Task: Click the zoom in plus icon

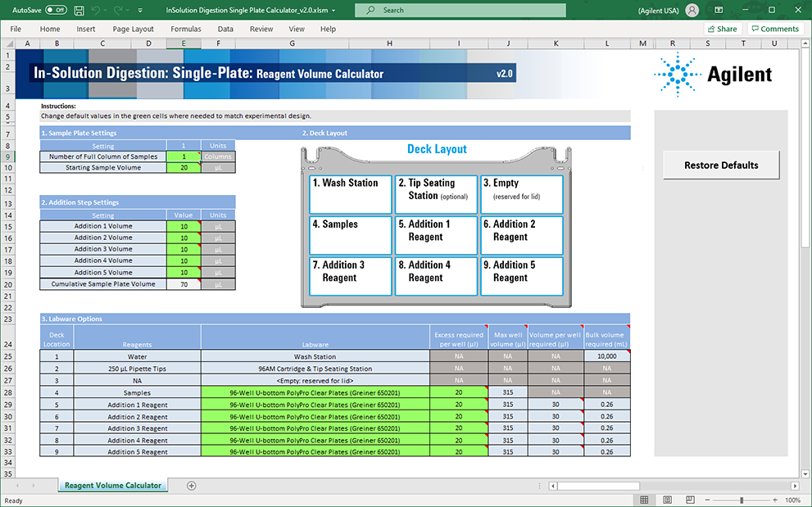Action: [x=774, y=500]
